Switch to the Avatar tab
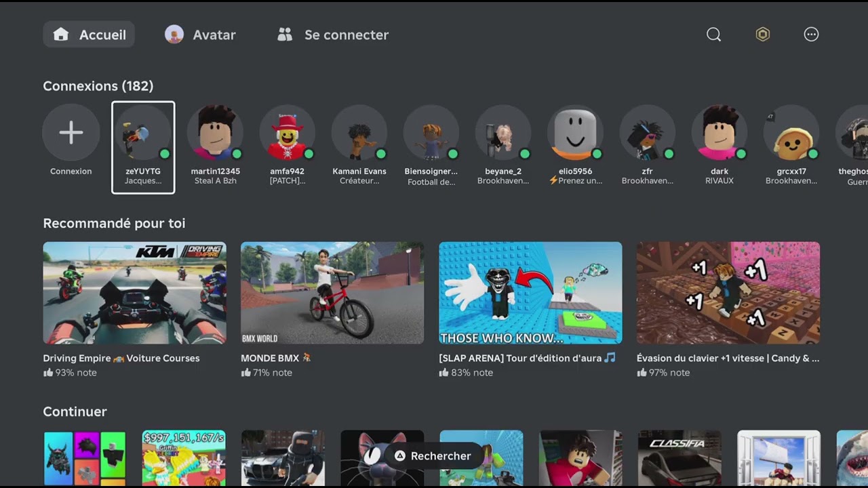Screen dimensions: 868x488 coord(201,35)
